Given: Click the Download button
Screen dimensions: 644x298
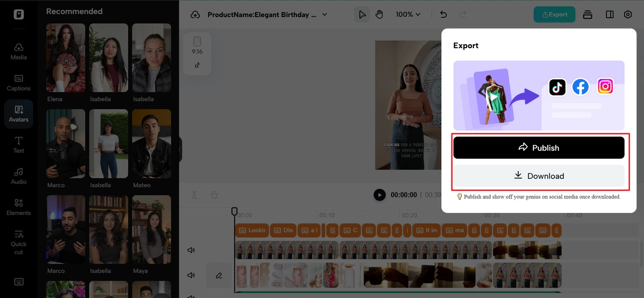Looking at the screenshot, I should [539, 176].
